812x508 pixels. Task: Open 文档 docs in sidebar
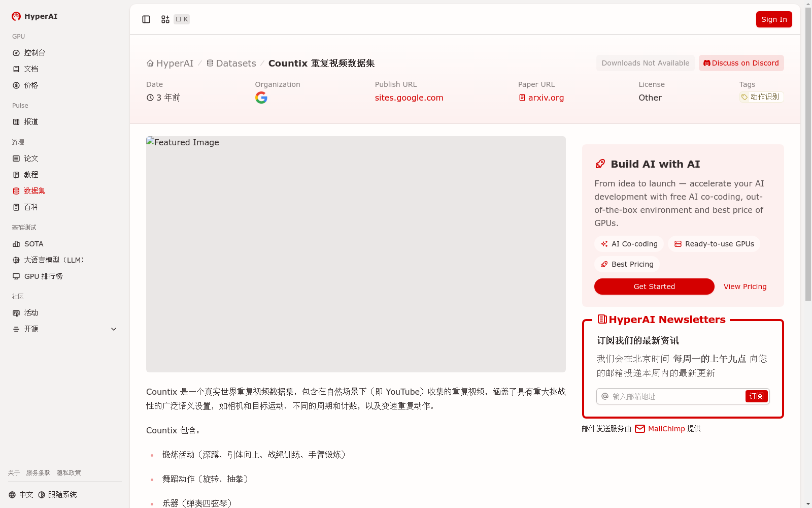pyautogui.click(x=65, y=69)
